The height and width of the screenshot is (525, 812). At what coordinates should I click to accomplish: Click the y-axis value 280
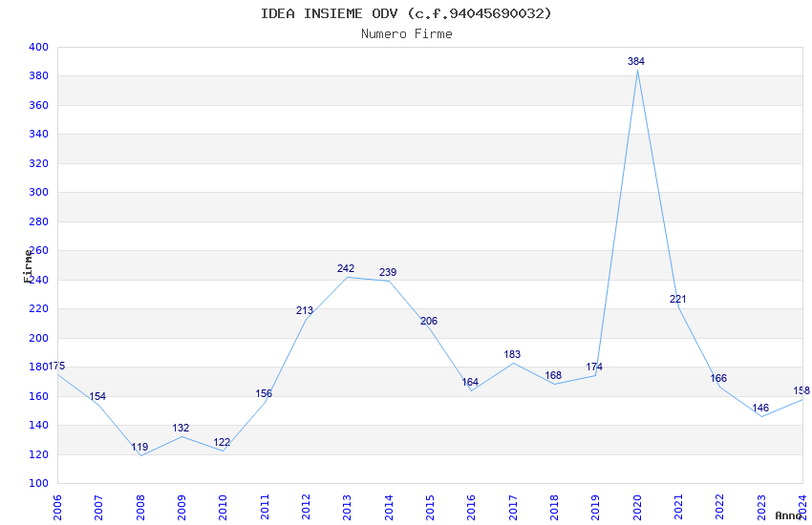(x=38, y=221)
